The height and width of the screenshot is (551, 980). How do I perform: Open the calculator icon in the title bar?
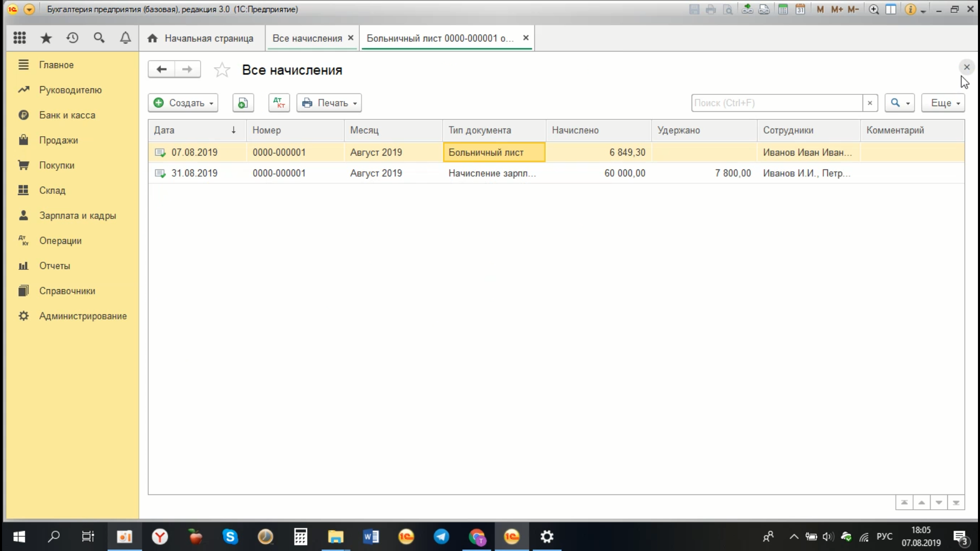(x=782, y=9)
